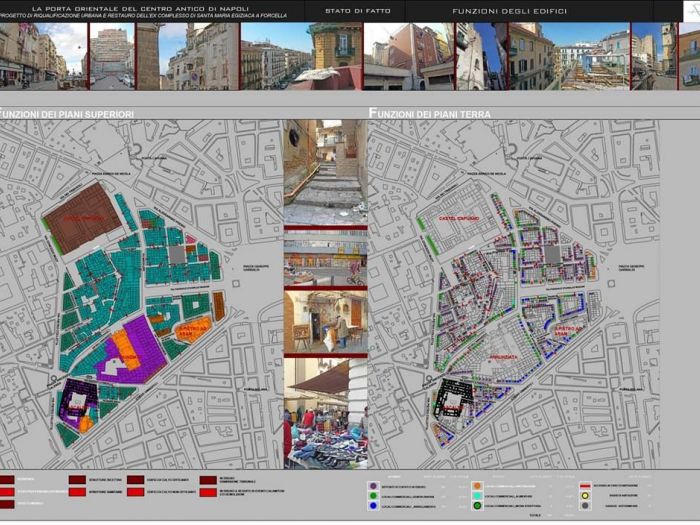Select the gray square block on the upper-floors map
Image resolution: width=700 pixels, height=525 pixels.
click(177, 255)
